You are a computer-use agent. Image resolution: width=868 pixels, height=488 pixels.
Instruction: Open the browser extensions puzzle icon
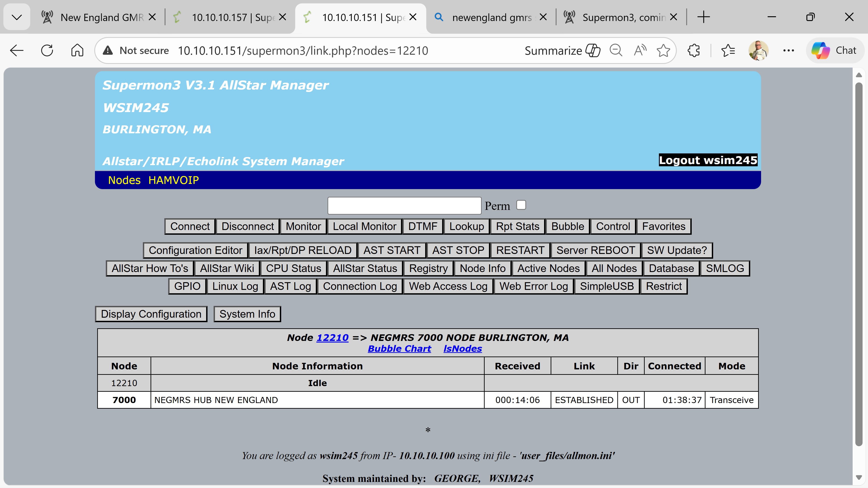click(x=693, y=51)
